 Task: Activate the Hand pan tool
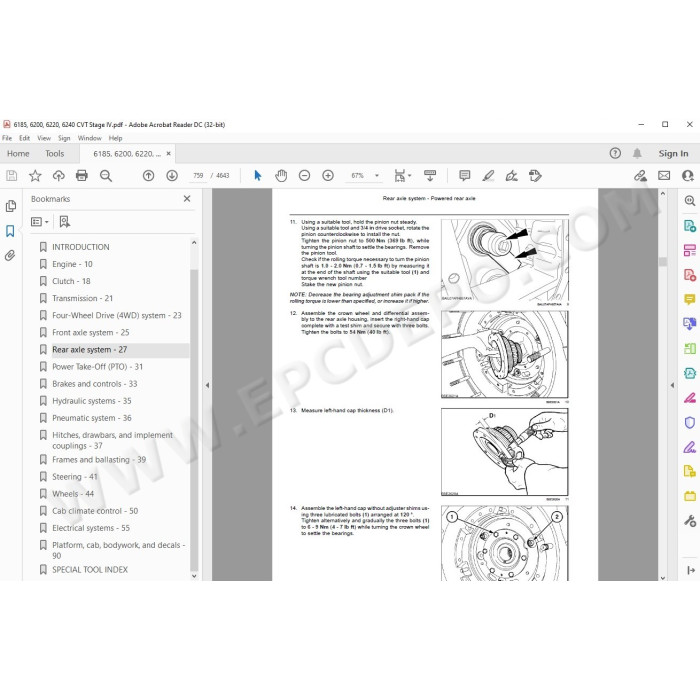(x=281, y=175)
